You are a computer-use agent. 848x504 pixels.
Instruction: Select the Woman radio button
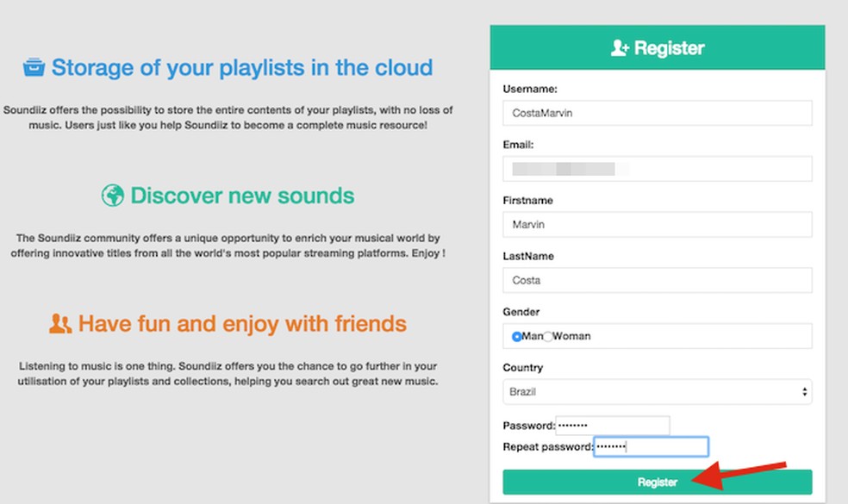coord(548,336)
